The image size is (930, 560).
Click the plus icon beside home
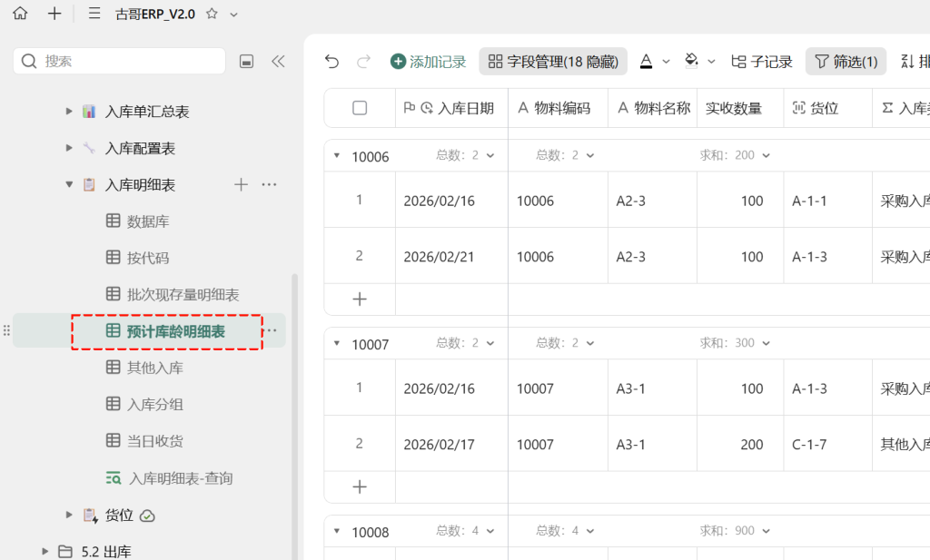pyautogui.click(x=54, y=13)
